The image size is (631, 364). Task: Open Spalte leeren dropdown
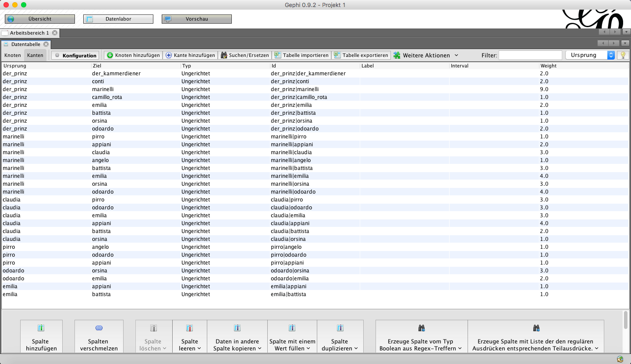189,336
